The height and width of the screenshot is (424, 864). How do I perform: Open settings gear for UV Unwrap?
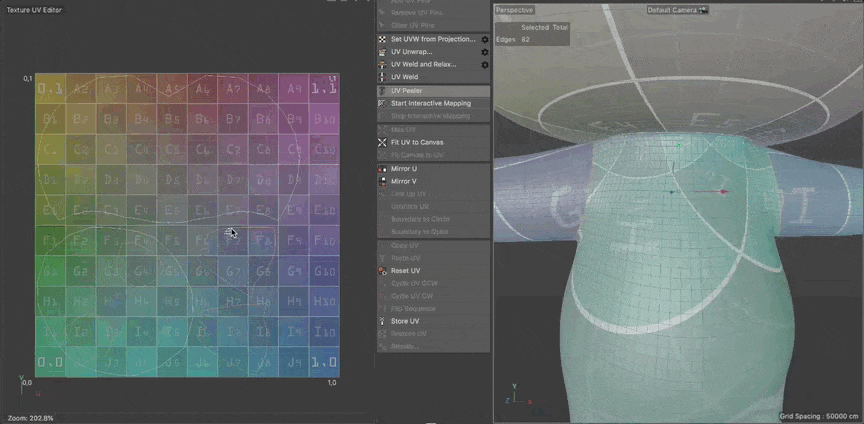485,52
